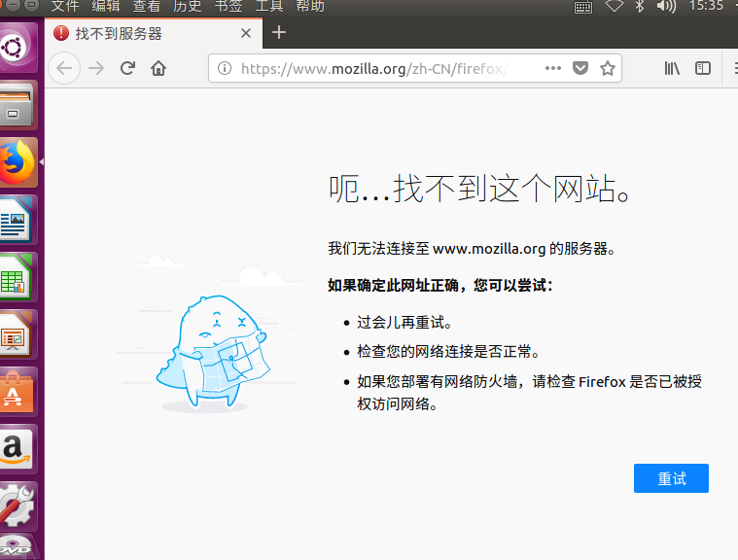Open Amazon launcher in dock
The image size is (738, 560).
18,449
